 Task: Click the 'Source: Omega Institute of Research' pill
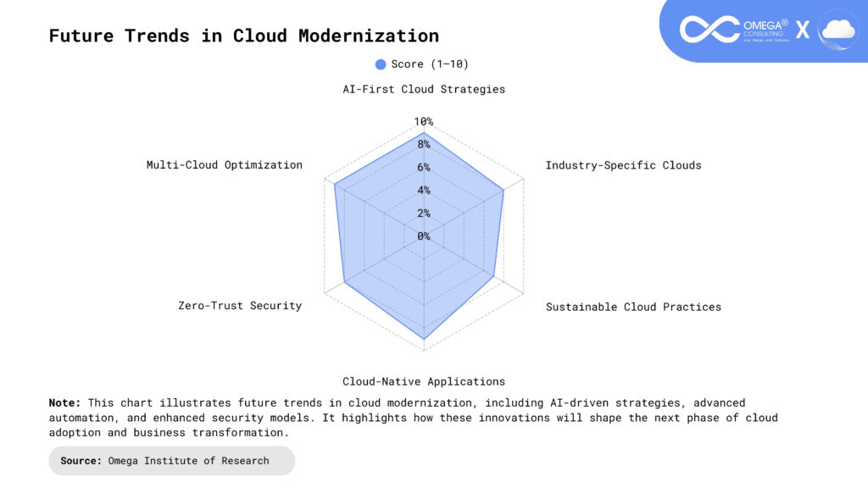[x=171, y=461]
